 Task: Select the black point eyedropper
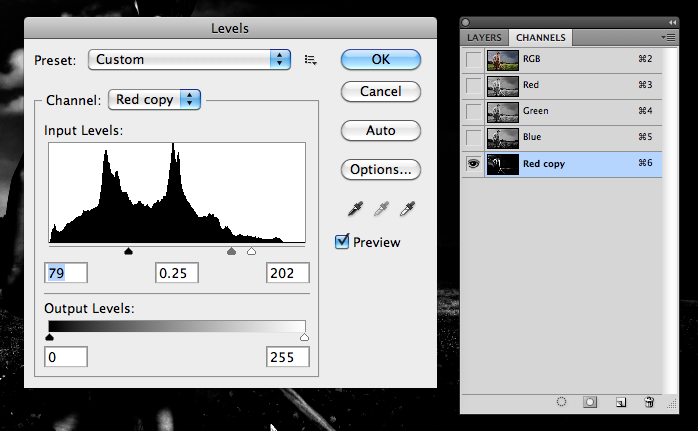tap(355, 208)
